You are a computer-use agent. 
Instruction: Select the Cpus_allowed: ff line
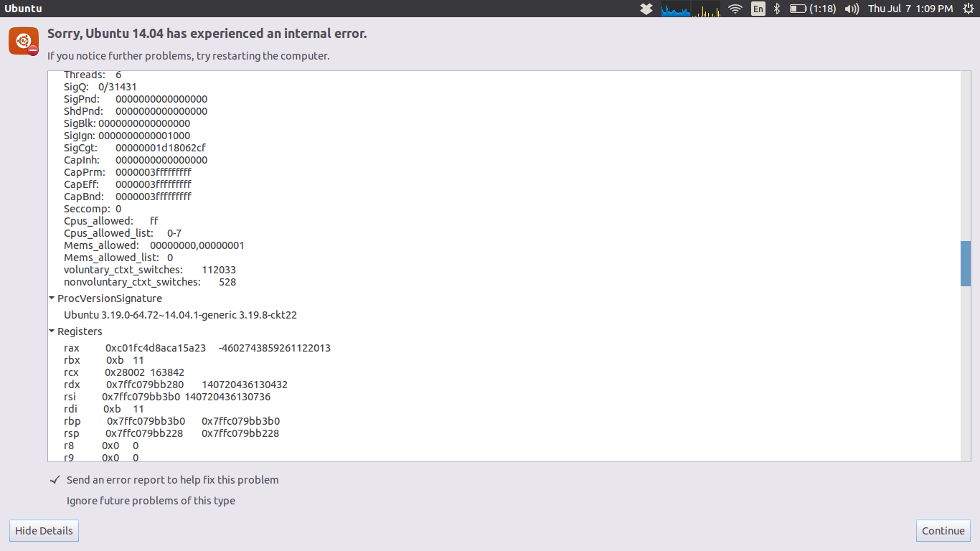click(x=111, y=221)
